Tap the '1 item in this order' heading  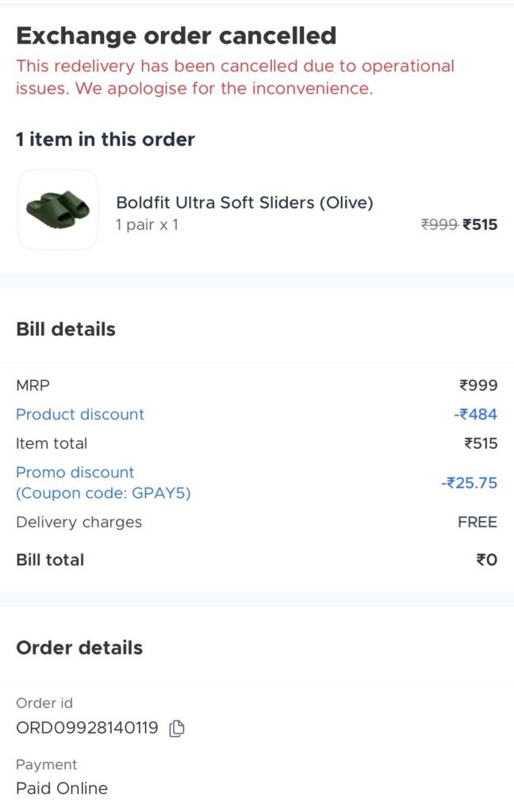click(105, 140)
